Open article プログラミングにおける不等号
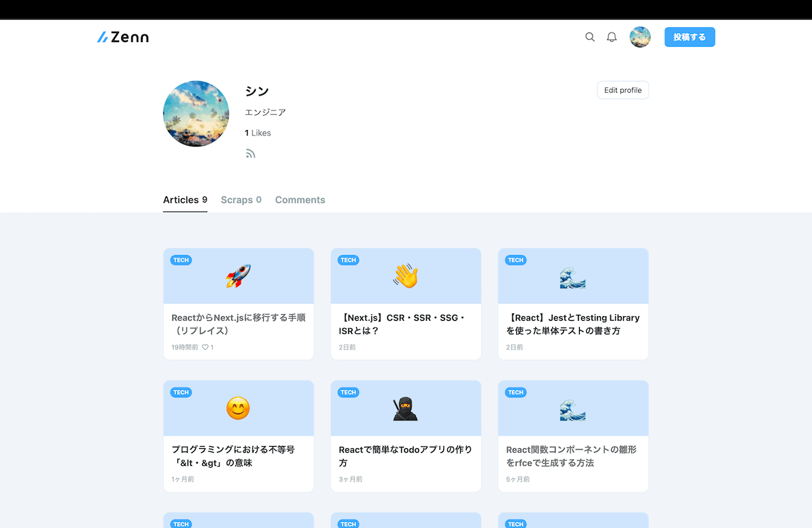Image resolution: width=812 pixels, height=528 pixels. [x=233, y=456]
